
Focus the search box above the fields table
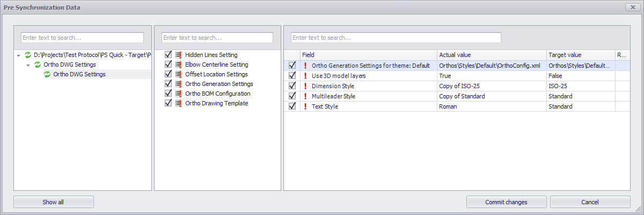pos(396,38)
